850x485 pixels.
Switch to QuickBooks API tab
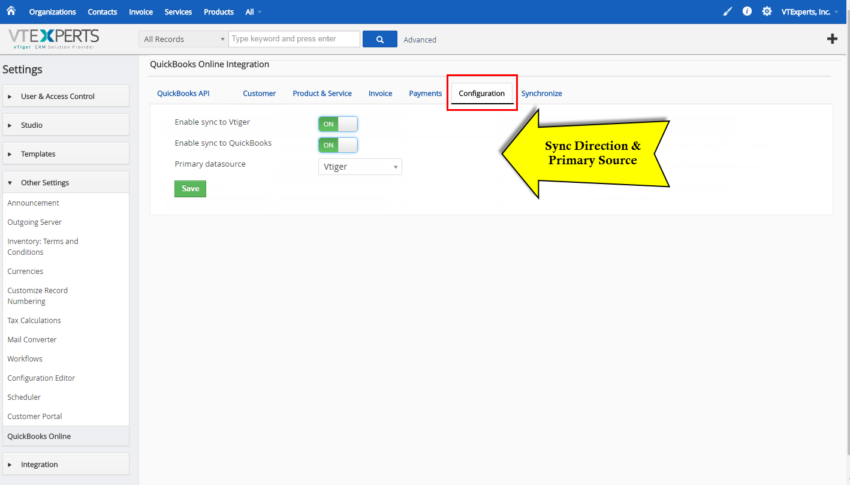(x=183, y=93)
